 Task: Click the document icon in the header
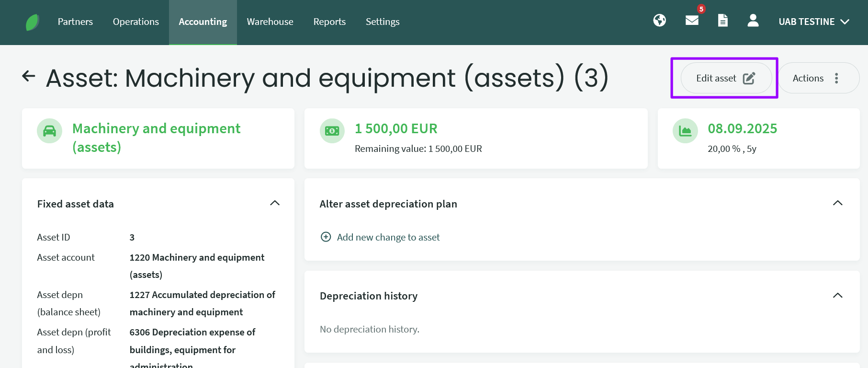coord(722,21)
